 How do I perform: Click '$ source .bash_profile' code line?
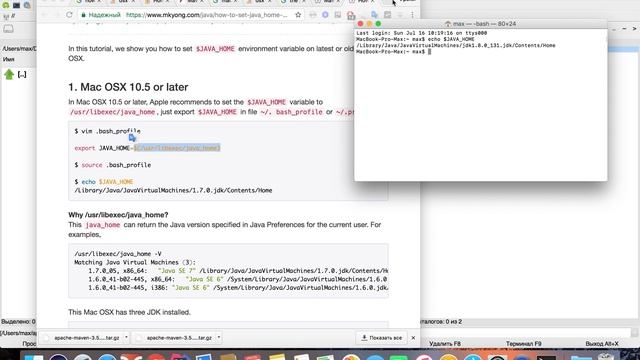113,165
